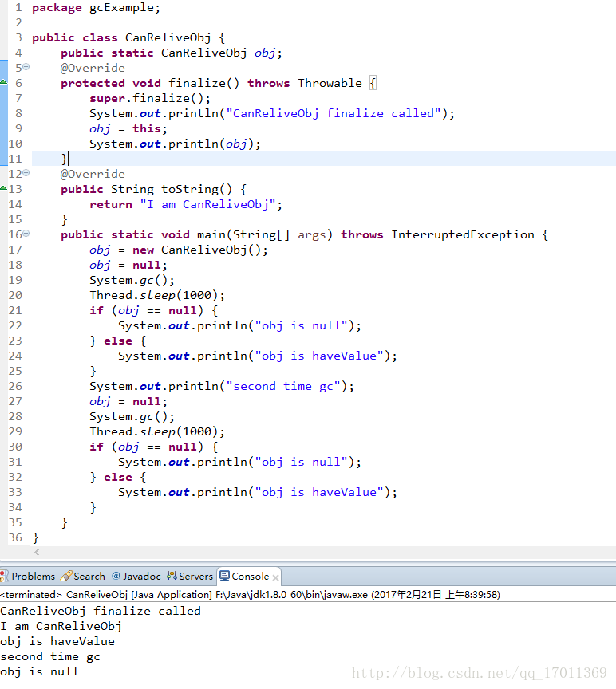The height and width of the screenshot is (689, 616).
Task: Click the 'finalize()' method name on line 6
Action: pyautogui.click(x=204, y=83)
